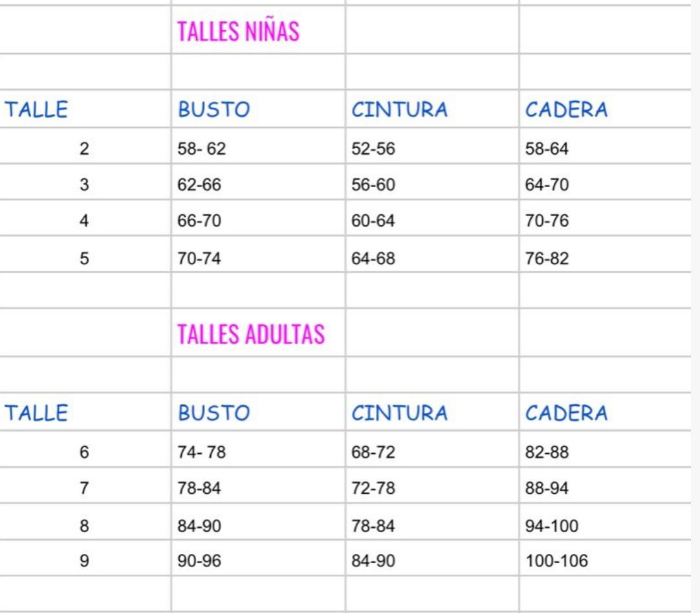Select the cadera cell showing 70-76
The height and width of the screenshot is (613, 700).
(547, 220)
